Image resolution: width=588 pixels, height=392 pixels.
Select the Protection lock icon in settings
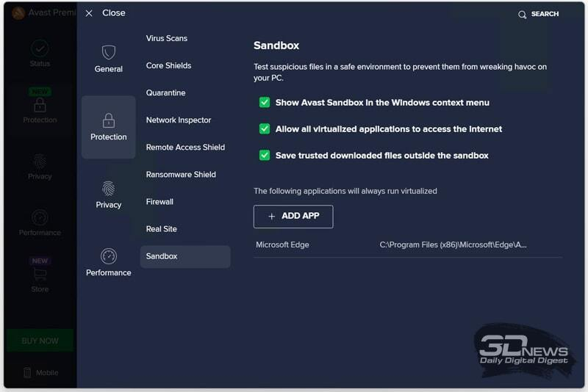click(108, 120)
